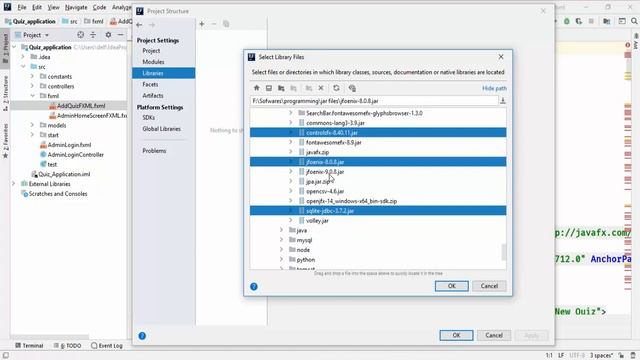Click the Run Anything icon in main toolbar

[x=622, y=21]
